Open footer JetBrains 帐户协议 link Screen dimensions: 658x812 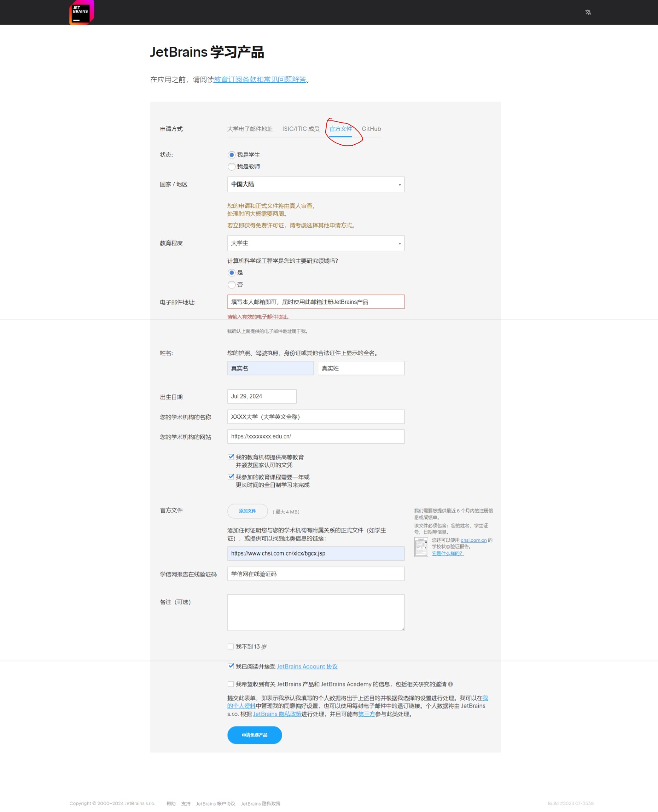point(216,804)
